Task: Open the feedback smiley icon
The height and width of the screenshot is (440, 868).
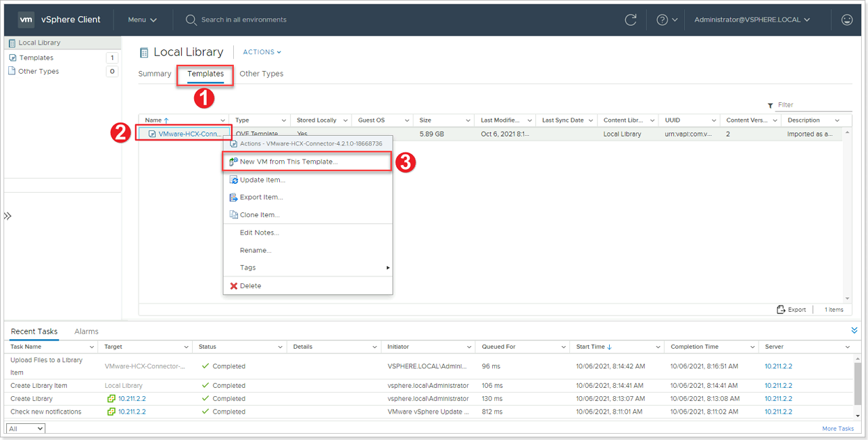Action: [847, 19]
